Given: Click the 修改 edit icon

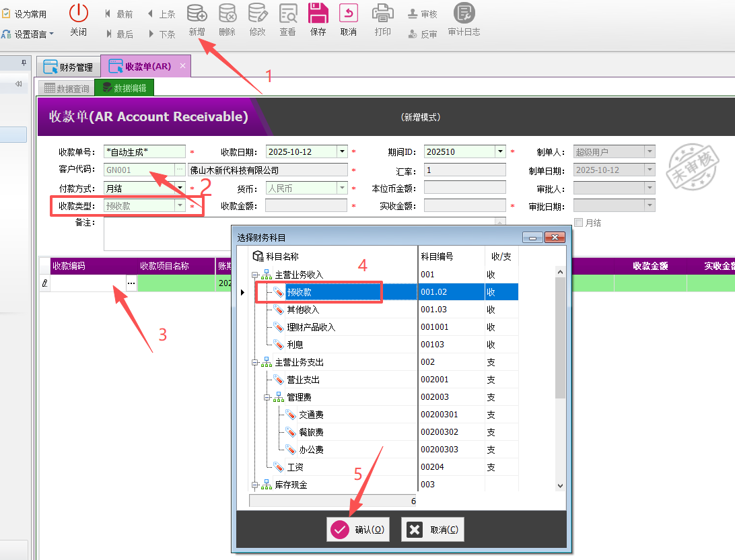Looking at the screenshot, I should pyautogui.click(x=257, y=13).
